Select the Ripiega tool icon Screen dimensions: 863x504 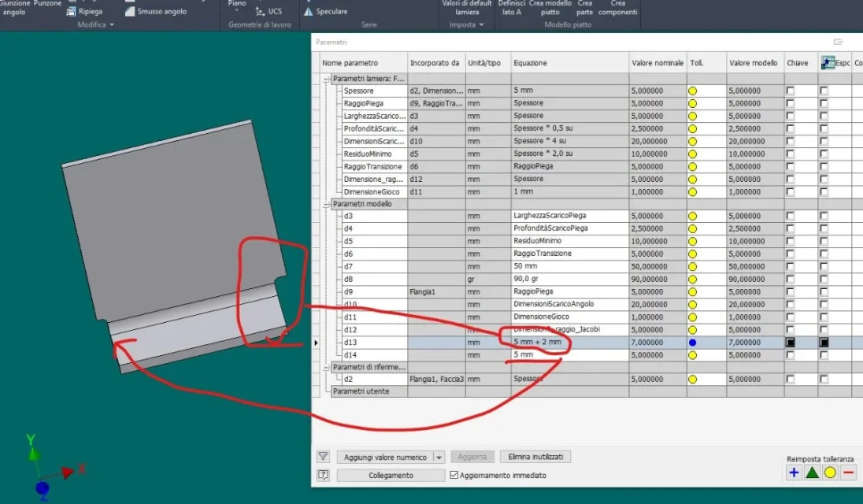70,11
